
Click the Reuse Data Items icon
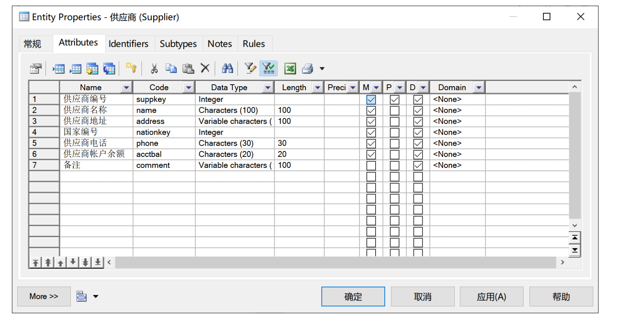click(109, 68)
